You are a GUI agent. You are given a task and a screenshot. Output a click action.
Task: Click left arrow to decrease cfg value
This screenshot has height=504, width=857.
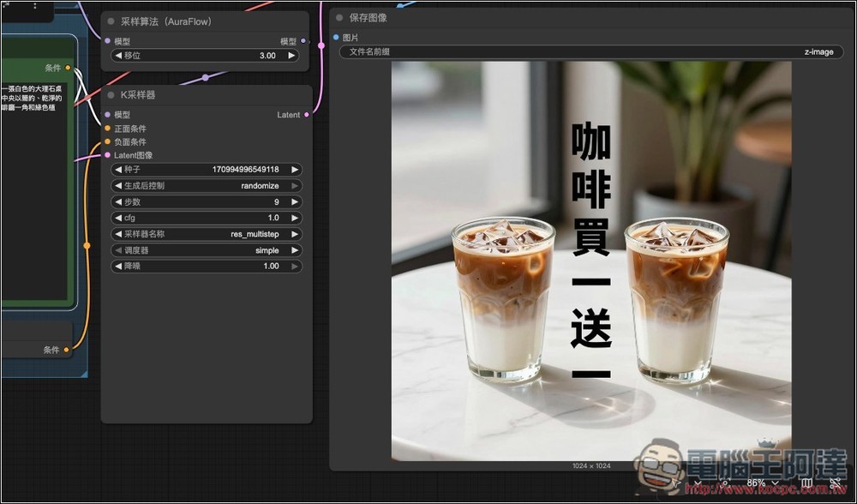tap(118, 218)
